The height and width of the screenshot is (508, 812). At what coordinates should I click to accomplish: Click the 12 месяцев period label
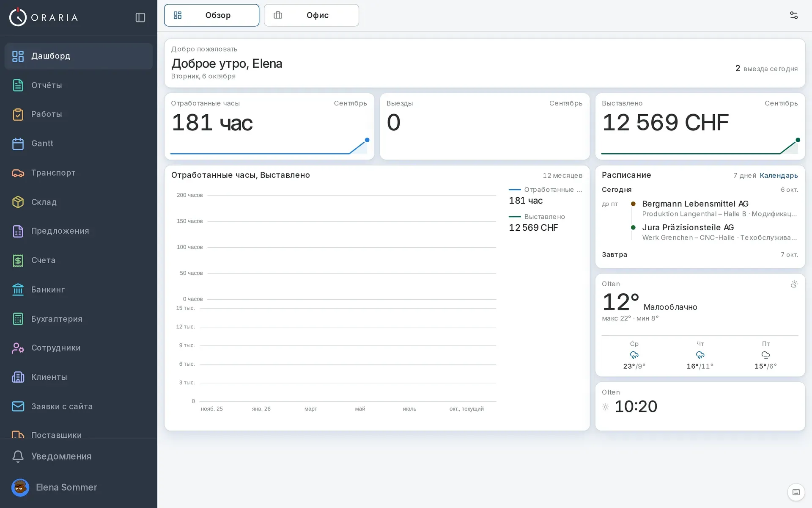click(x=562, y=175)
